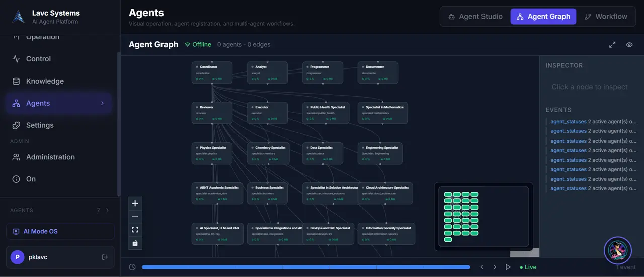Click the logout icon next to pklavc
Screen dimensions: 644x277
point(105,257)
